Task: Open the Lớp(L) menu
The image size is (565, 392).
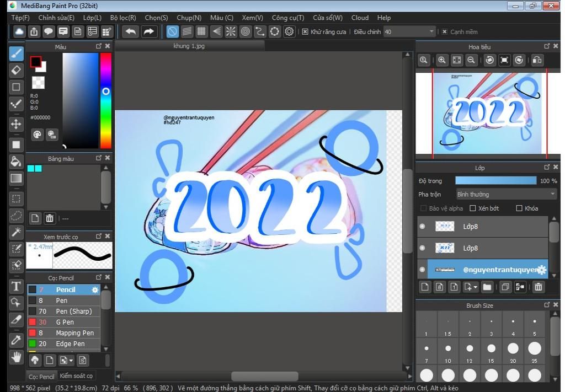Action: 92,18
